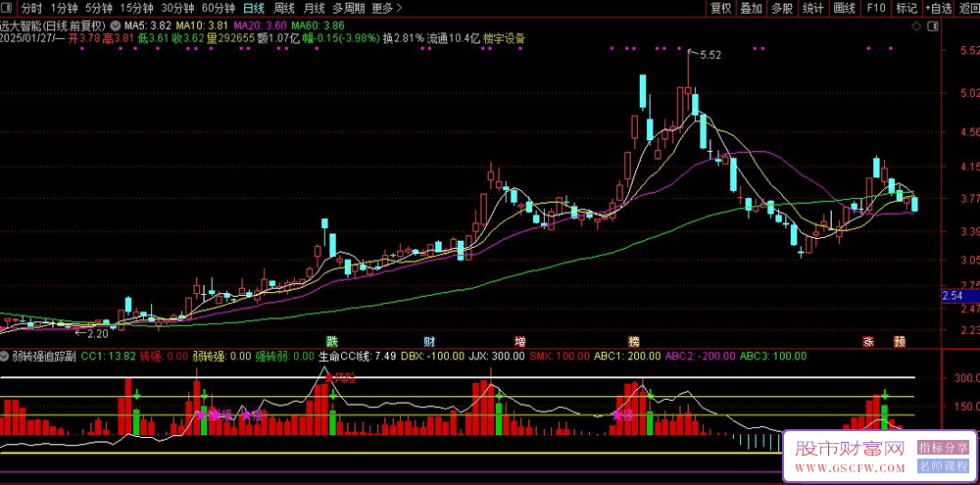The image size is (980, 485).
Task: Click the 增 event marker
Action: pos(520,341)
